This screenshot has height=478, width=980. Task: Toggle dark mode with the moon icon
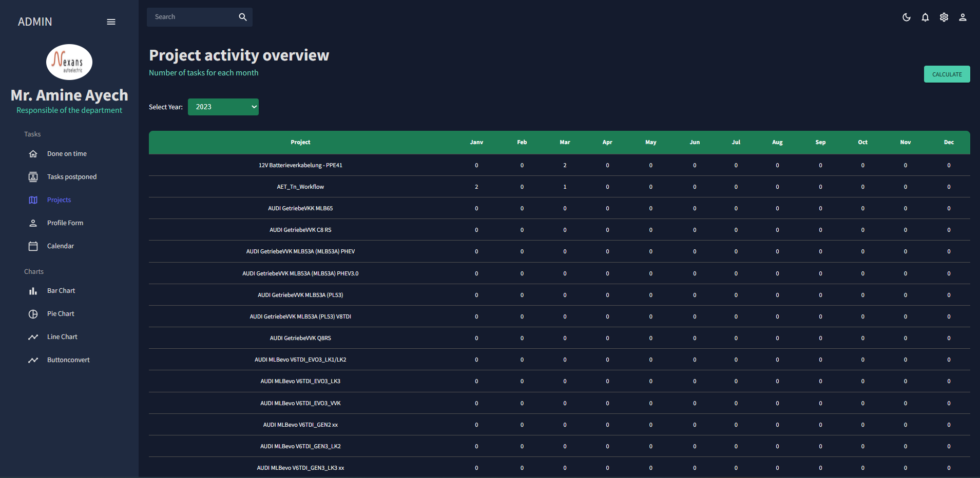pyautogui.click(x=906, y=17)
